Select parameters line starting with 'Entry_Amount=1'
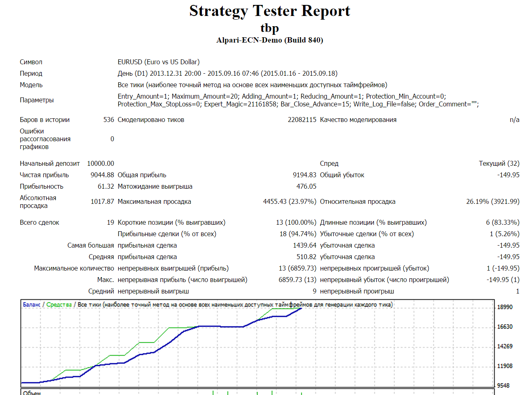 click(282, 96)
